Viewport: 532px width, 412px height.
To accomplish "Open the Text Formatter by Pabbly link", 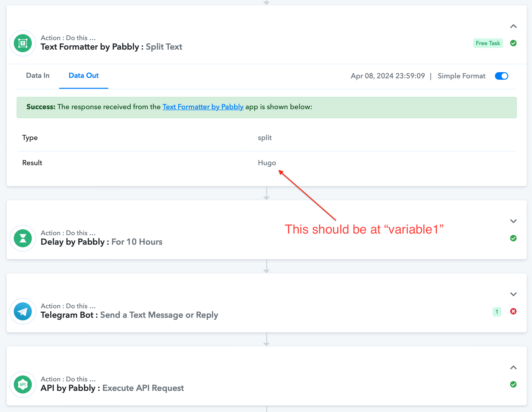I will [203, 107].
